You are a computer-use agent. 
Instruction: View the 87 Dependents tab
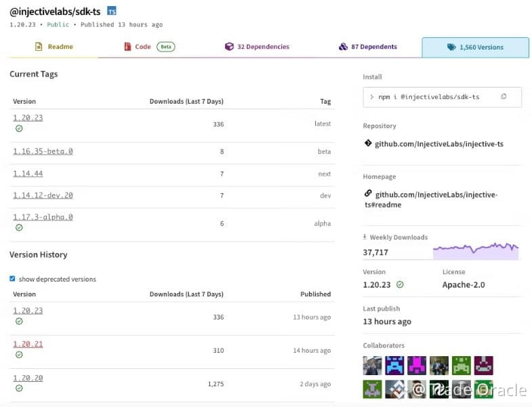point(368,47)
